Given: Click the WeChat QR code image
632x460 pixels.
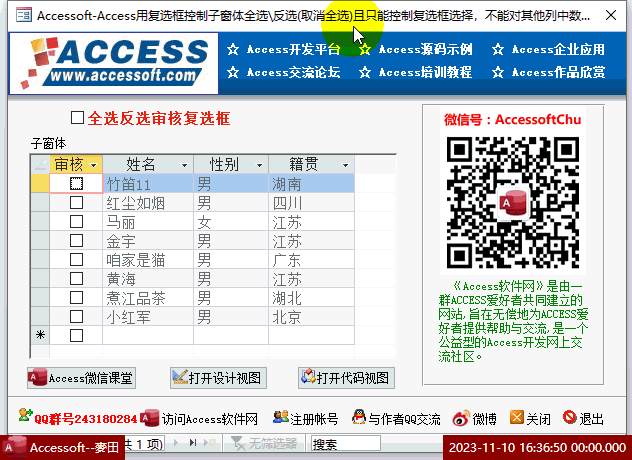Looking at the screenshot, I should 513,203.
